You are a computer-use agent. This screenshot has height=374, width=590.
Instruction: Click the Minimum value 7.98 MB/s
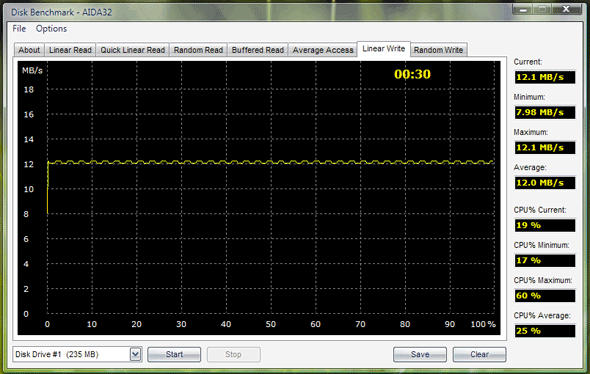pyautogui.click(x=545, y=112)
